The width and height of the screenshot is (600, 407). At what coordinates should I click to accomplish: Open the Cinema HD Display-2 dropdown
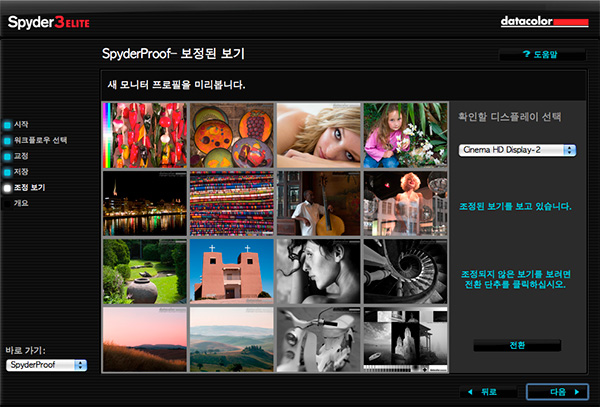[x=517, y=149]
